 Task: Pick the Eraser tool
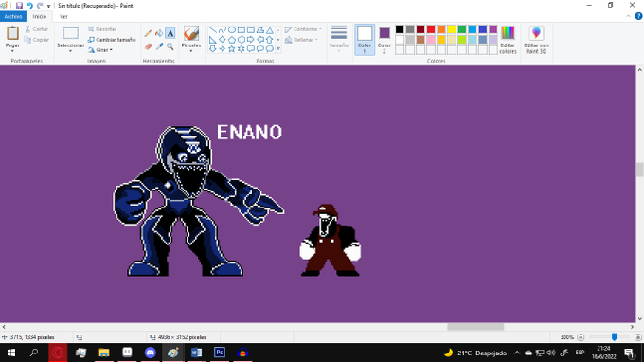pyautogui.click(x=149, y=46)
